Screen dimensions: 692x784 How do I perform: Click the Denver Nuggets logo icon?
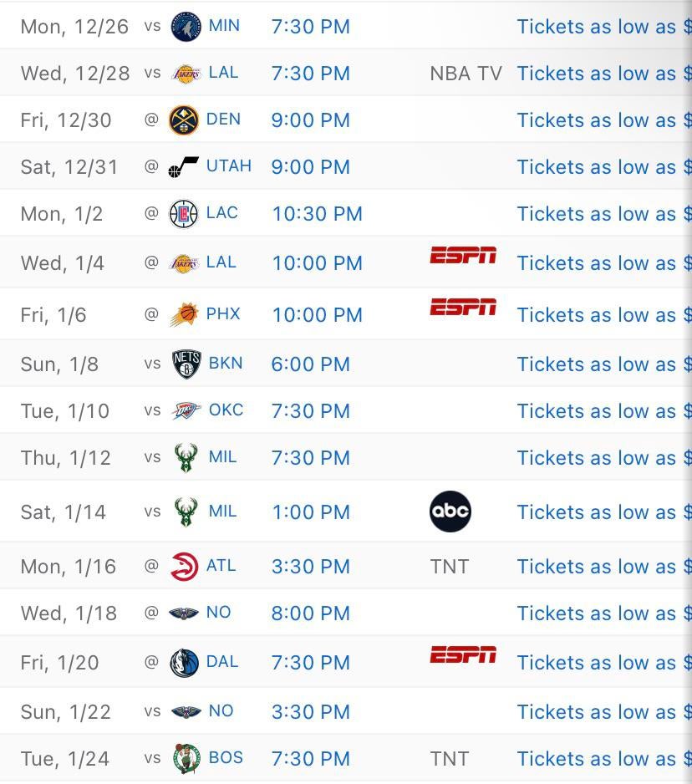(184, 120)
